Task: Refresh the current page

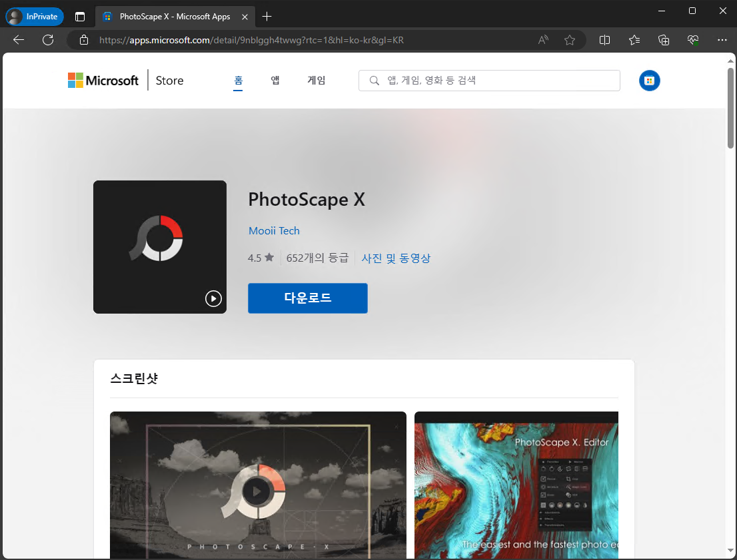Action: tap(47, 40)
